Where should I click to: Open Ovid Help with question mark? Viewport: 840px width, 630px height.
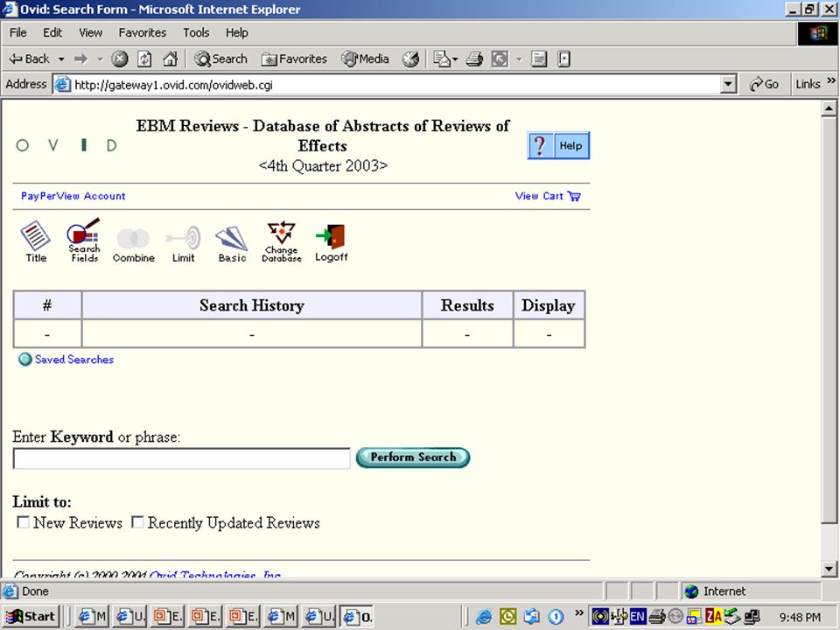pos(558,145)
